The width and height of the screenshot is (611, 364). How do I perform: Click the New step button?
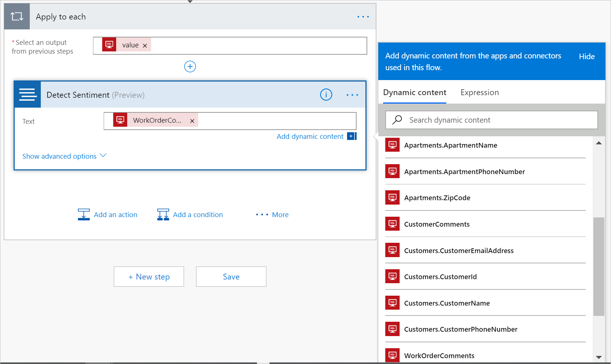[149, 277]
